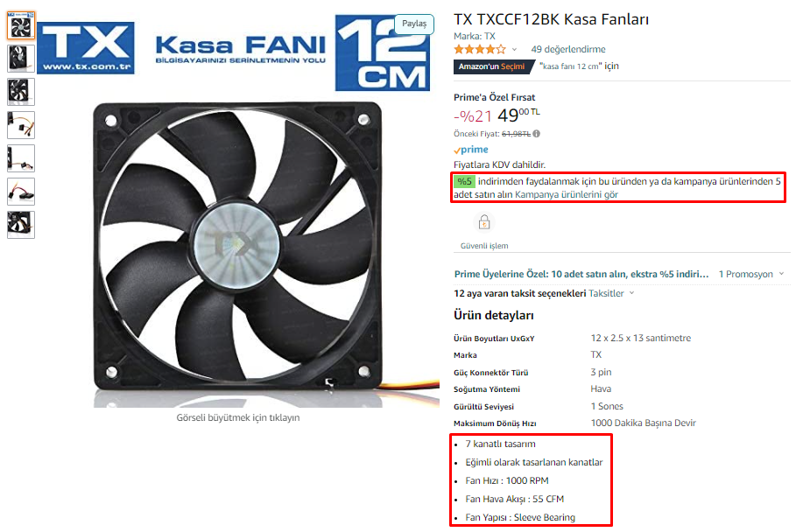796x532 pixels.
Task: Click the info icon beside Önceki Fiyat
Action: click(x=537, y=134)
